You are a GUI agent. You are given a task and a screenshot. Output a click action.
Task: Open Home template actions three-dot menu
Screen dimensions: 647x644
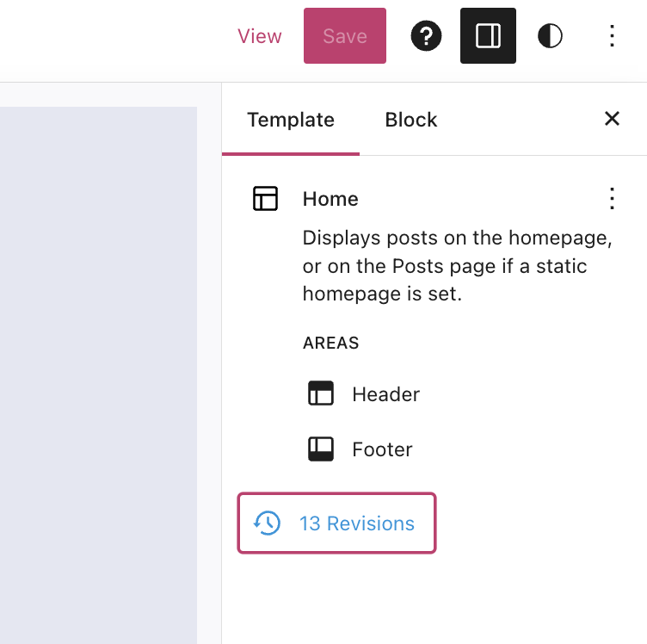tap(612, 199)
